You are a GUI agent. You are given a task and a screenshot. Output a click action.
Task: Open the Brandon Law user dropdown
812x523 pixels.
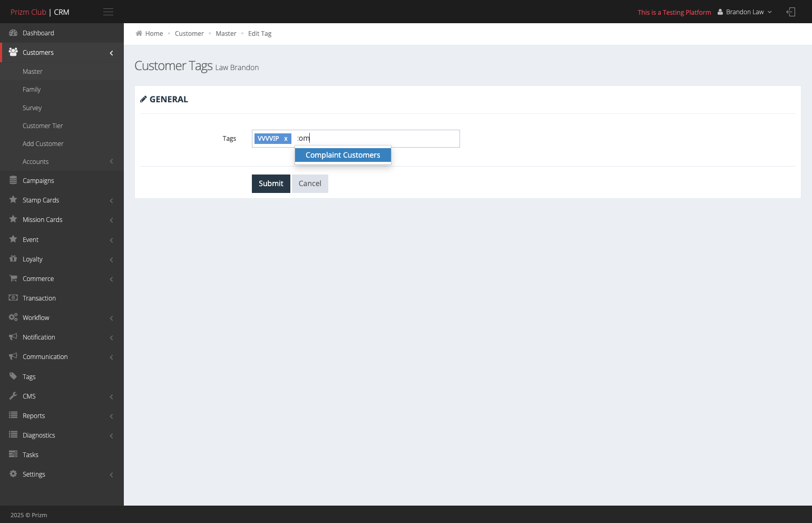pos(745,12)
